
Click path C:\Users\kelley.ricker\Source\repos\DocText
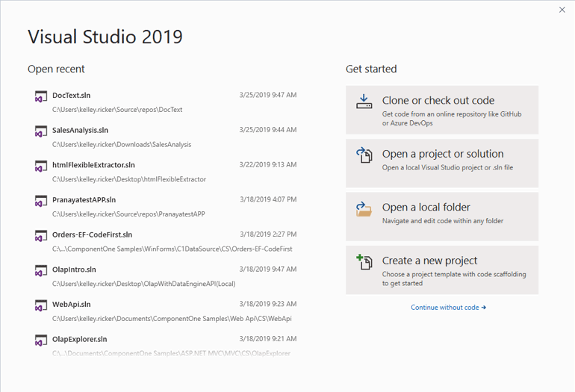pos(117,110)
